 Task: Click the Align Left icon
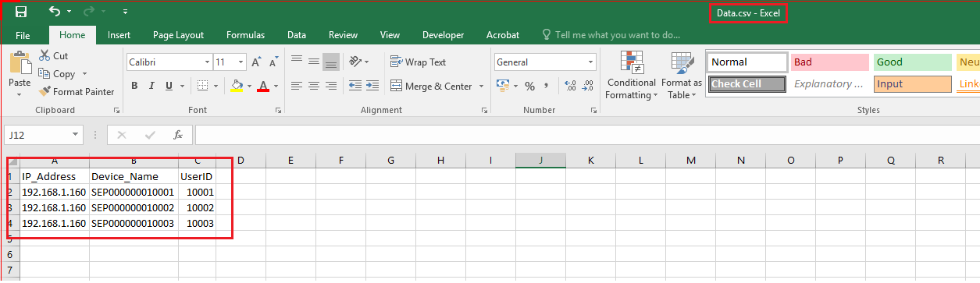pos(297,87)
